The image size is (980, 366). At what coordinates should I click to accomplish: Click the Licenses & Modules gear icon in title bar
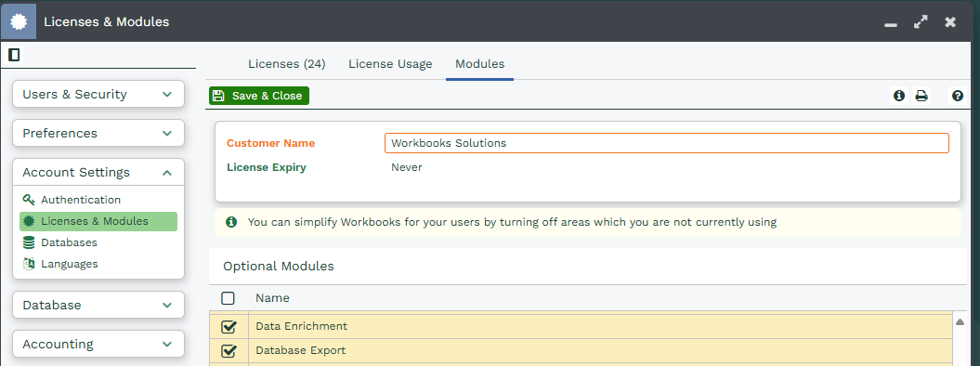(x=19, y=21)
